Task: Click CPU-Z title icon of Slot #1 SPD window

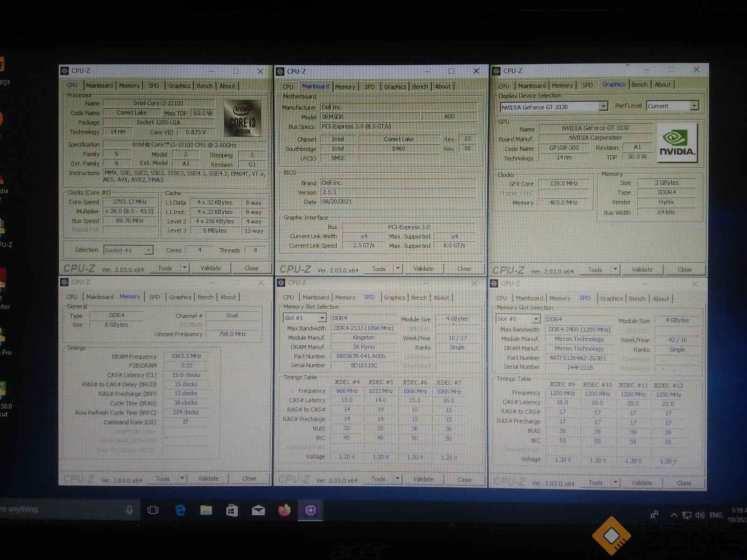Action: click(281, 283)
